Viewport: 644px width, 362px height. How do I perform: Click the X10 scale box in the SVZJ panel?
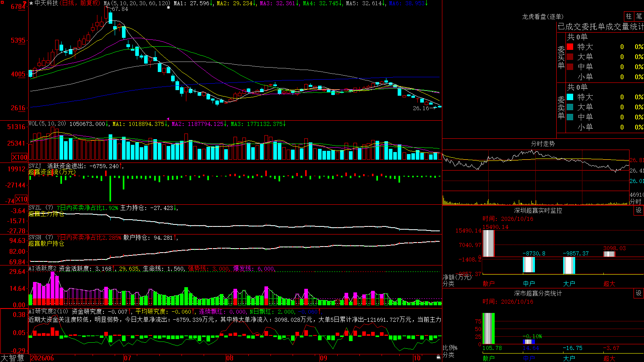click(21, 199)
